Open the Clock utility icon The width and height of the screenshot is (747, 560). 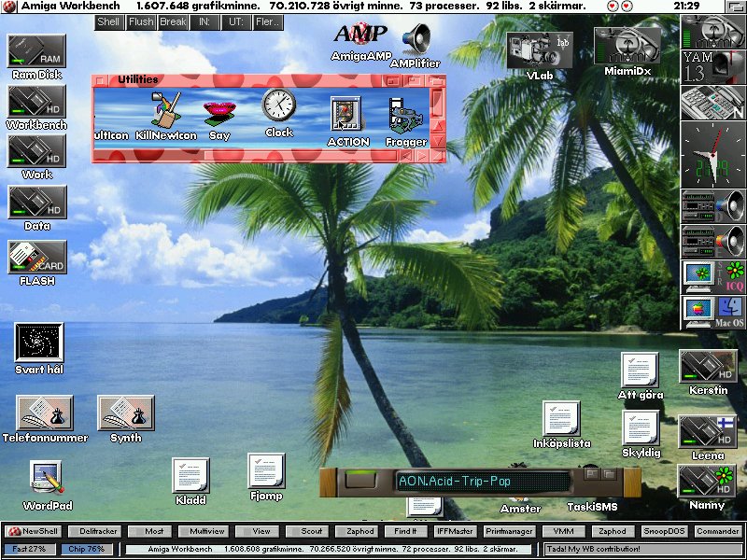coord(278,107)
